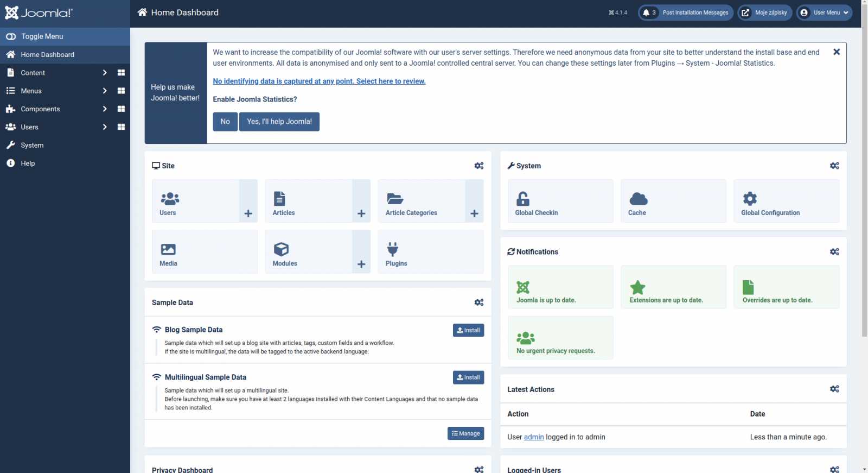This screenshot has height=473, width=868.
Task: Open Sample Data module settings gears
Action: point(479,302)
